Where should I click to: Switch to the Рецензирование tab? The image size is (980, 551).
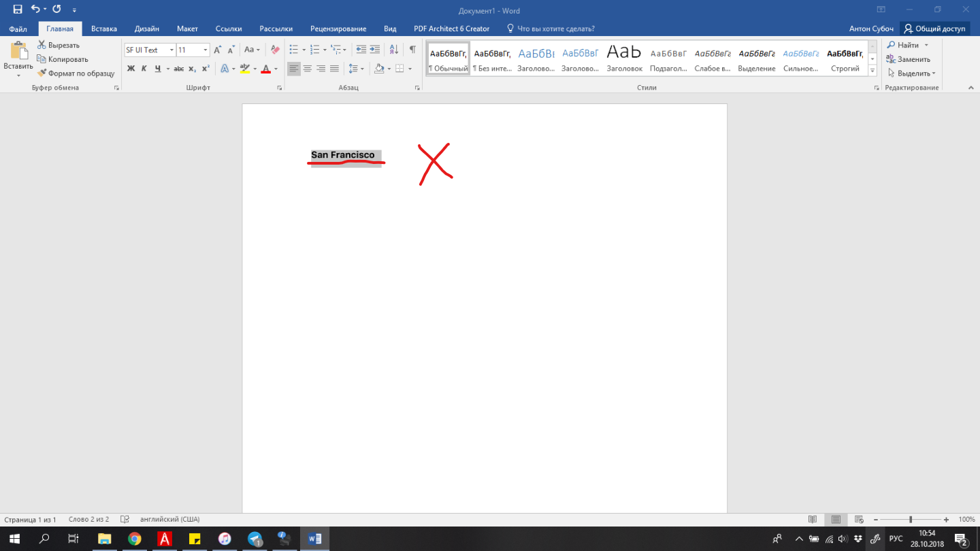pyautogui.click(x=338, y=29)
